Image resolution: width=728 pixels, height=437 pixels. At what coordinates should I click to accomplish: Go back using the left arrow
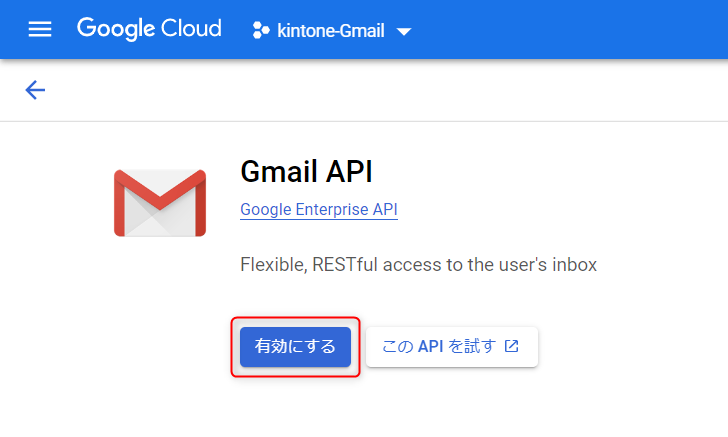[35, 90]
